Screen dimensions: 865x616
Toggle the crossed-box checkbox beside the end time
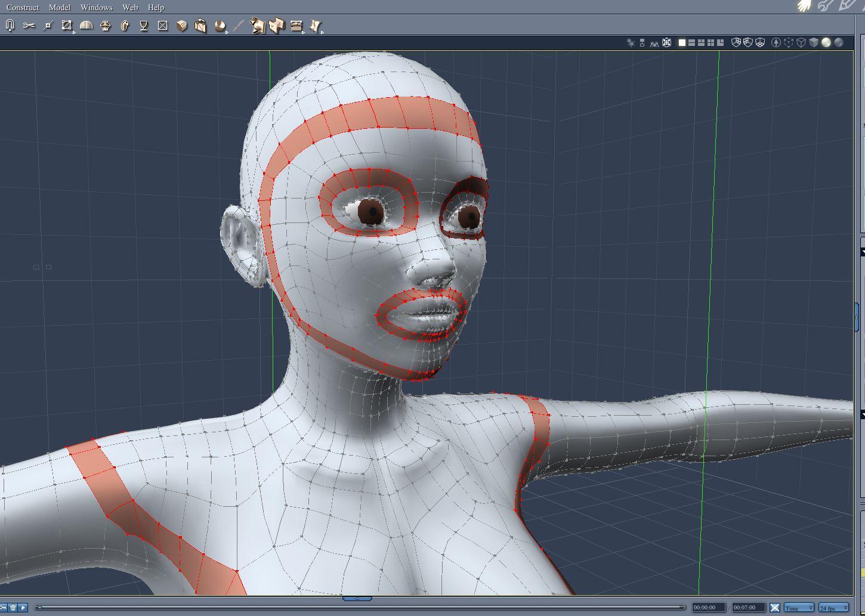(x=774, y=608)
